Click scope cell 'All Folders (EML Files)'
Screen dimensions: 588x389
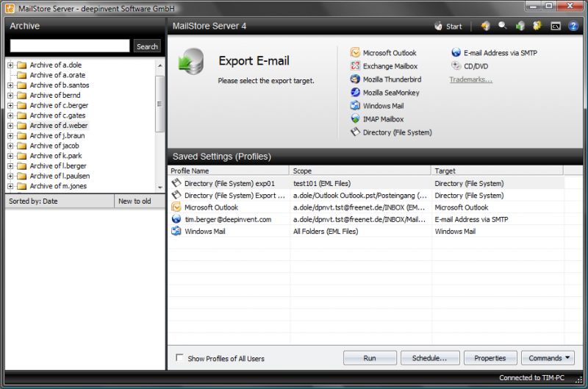pos(326,232)
